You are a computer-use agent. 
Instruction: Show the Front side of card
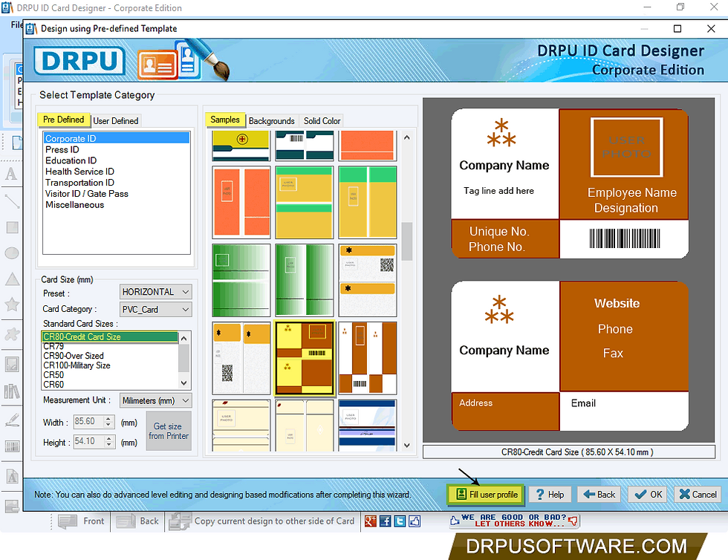(x=81, y=521)
